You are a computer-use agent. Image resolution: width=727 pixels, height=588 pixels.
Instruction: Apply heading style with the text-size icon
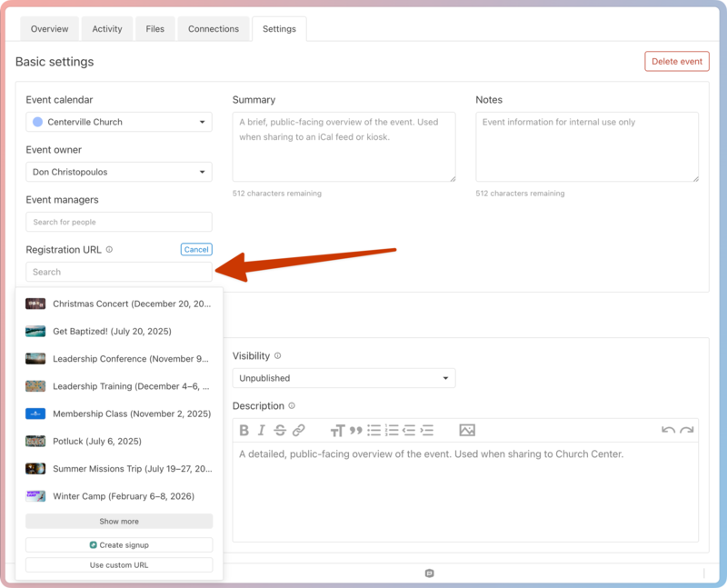[x=337, y=431]
